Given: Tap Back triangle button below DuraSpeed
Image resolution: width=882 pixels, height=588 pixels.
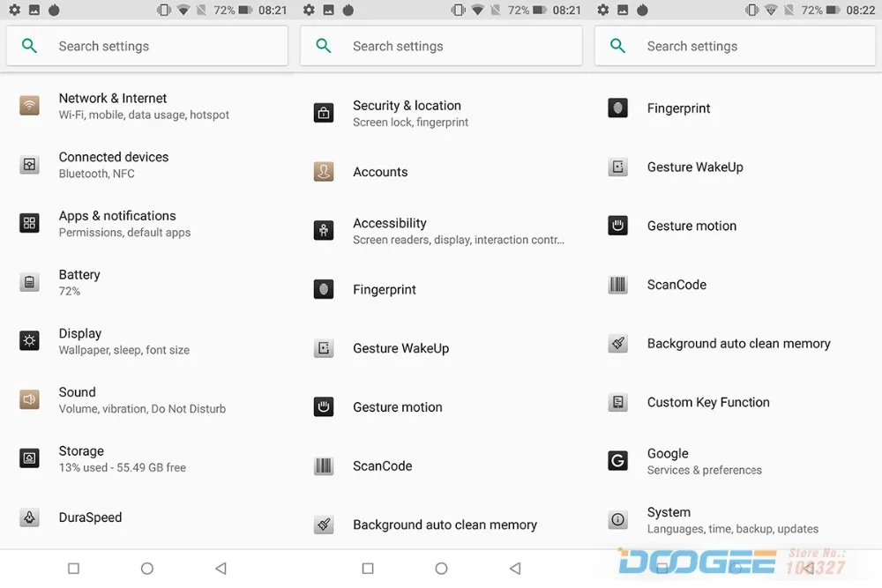Looking at the screenshot, I should 221,569.
